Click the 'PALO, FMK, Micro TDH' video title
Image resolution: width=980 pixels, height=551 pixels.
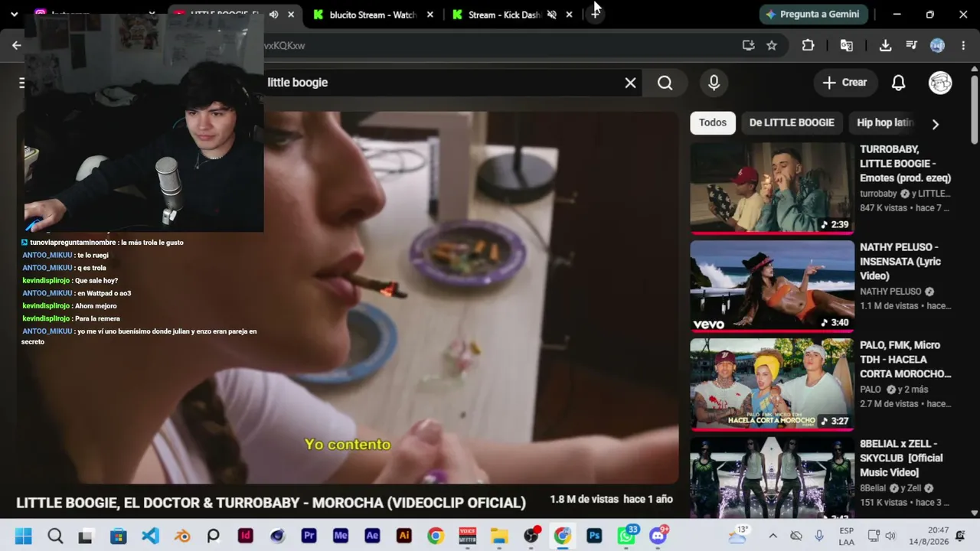[x=906, y=360]
